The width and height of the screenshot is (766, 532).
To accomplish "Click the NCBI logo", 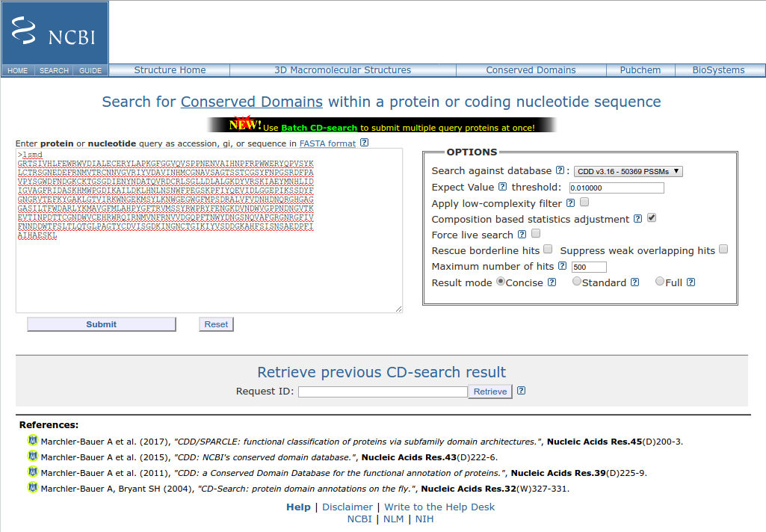I will click(55, 32).
